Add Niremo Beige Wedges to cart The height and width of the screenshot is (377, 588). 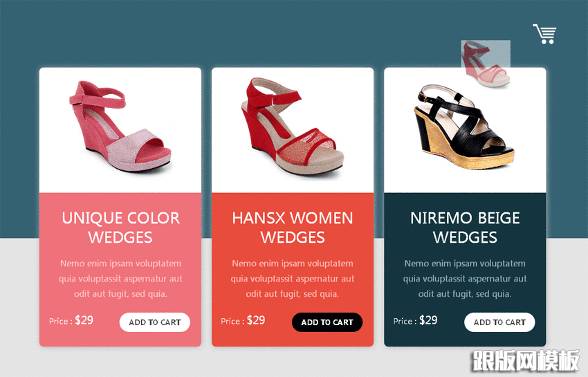point(499,322)
